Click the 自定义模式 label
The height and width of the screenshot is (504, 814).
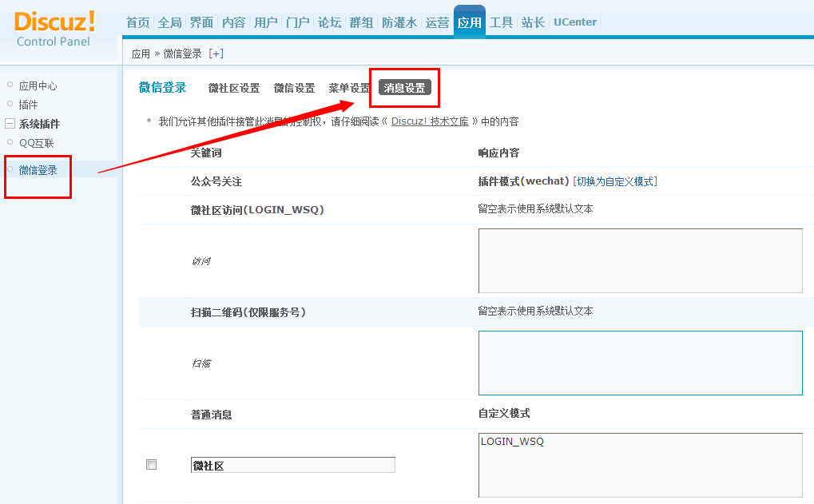(x=504, y=413)
